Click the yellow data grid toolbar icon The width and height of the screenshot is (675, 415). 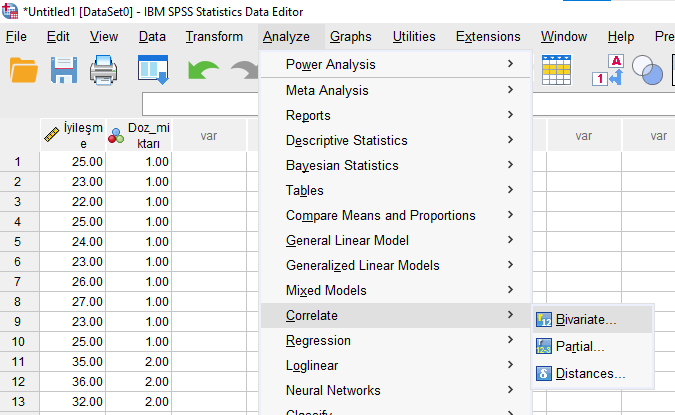556,70
